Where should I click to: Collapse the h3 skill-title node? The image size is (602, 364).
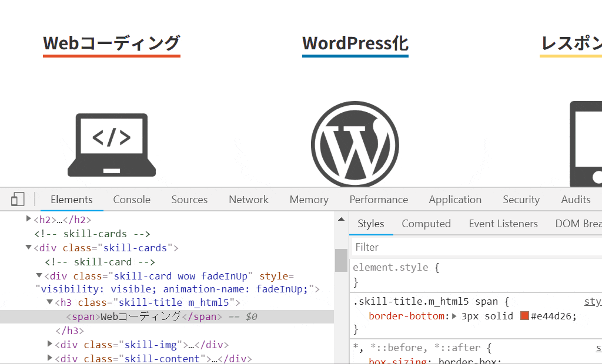click(x=50, y=302)
